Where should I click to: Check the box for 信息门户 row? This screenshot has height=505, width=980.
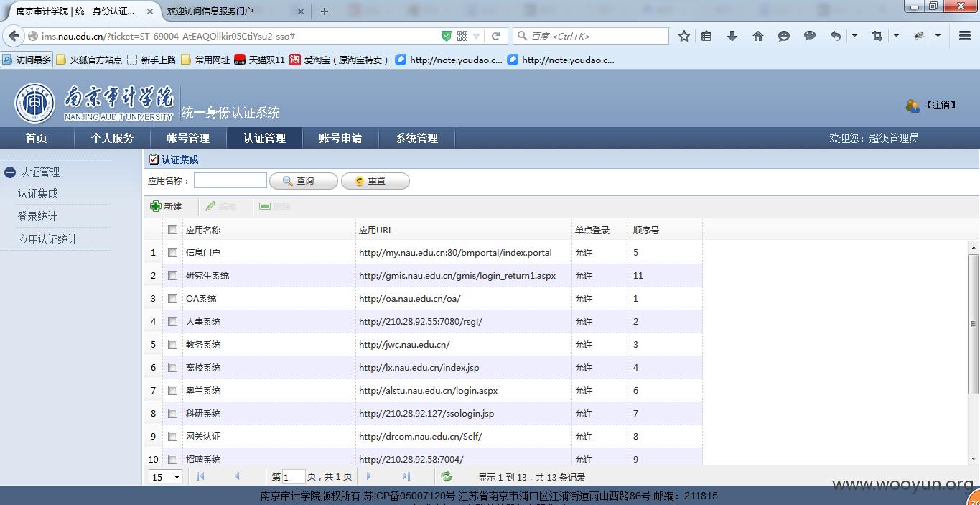172,253
